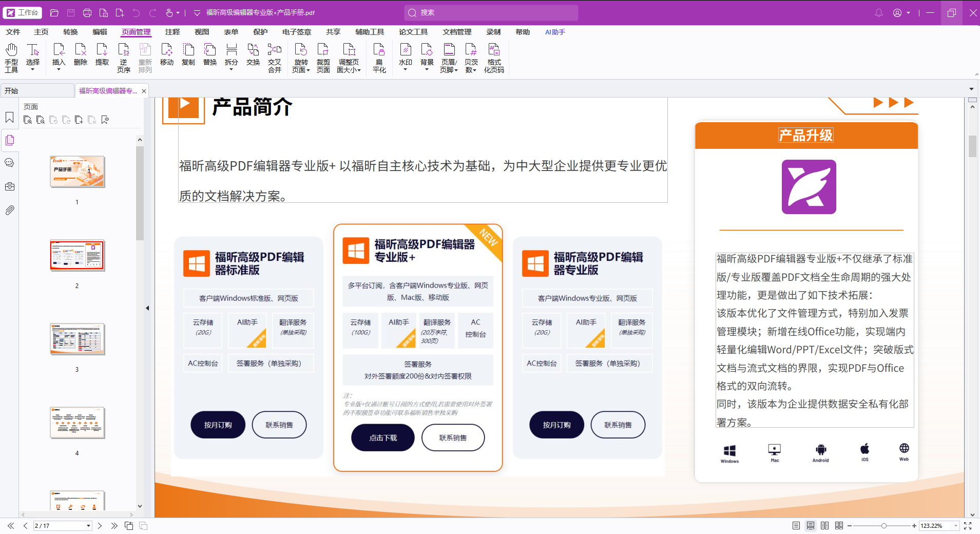Click the 替换 (replace pages) tool
This screenshot has height=534, width=980.
coord(210,54)
